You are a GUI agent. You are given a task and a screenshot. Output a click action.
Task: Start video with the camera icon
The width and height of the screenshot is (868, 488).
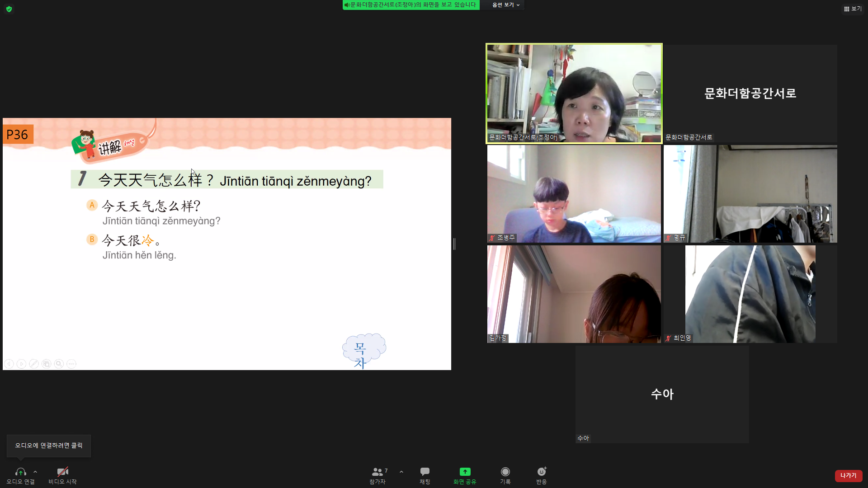(62, 472)
